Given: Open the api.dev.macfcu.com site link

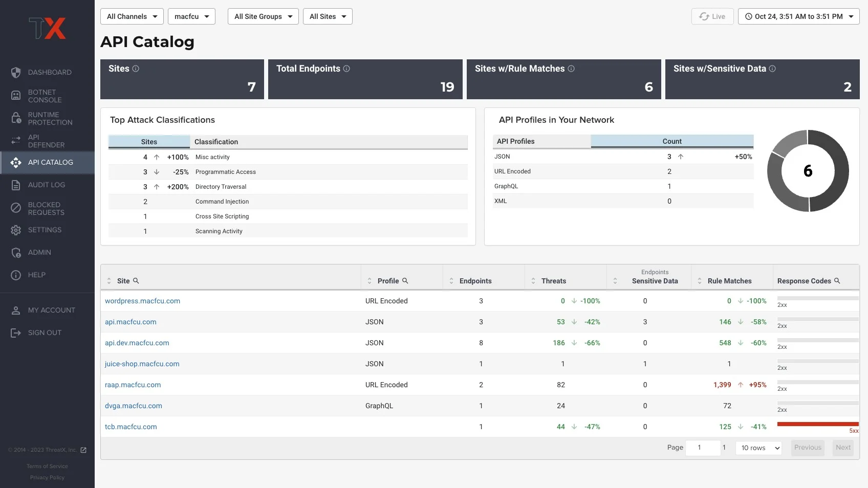Looking at the screenshot, I should click(x=137, y=343).
